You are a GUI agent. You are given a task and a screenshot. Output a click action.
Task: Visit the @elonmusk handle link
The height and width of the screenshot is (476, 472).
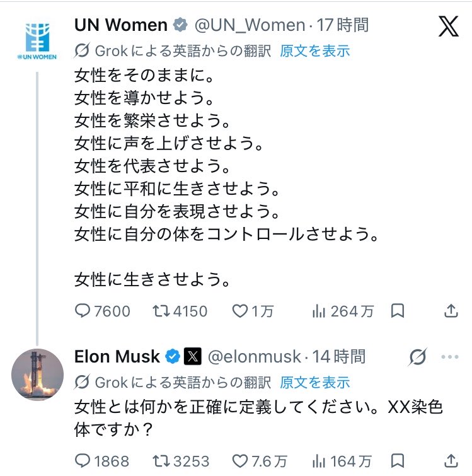click(255, 357)
